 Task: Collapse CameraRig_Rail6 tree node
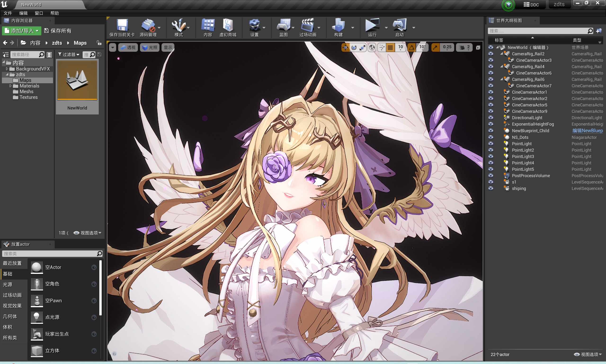[x=501, y=79]
